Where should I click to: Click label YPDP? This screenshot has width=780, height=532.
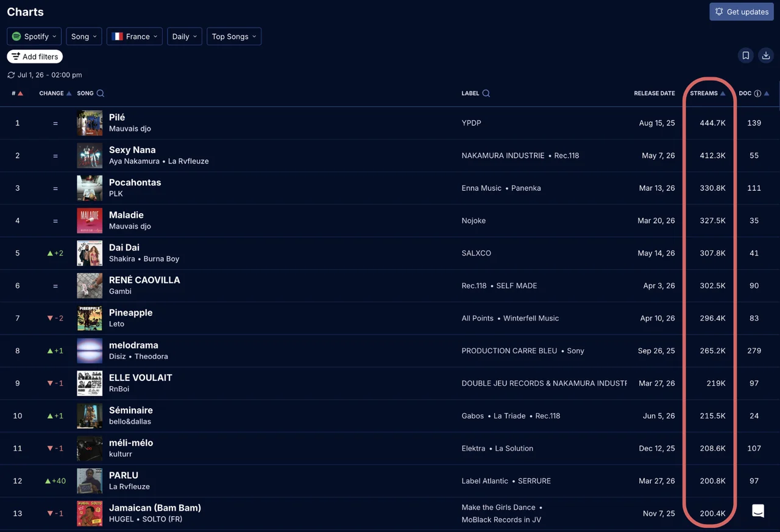(472, 123)
